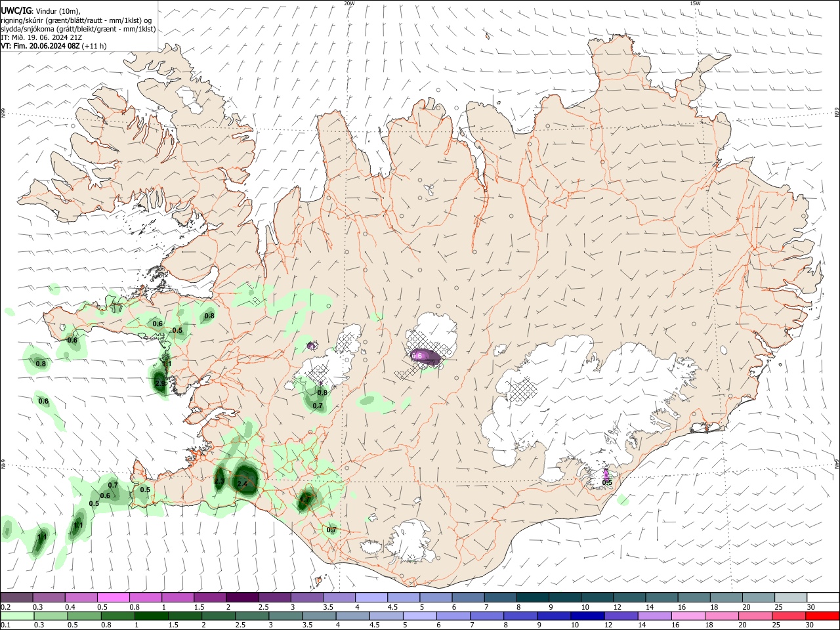The width and height of the screenshot is (840, 630).
Task: Click the "(+11 h)" forecast offset
Action: point(94,46)
